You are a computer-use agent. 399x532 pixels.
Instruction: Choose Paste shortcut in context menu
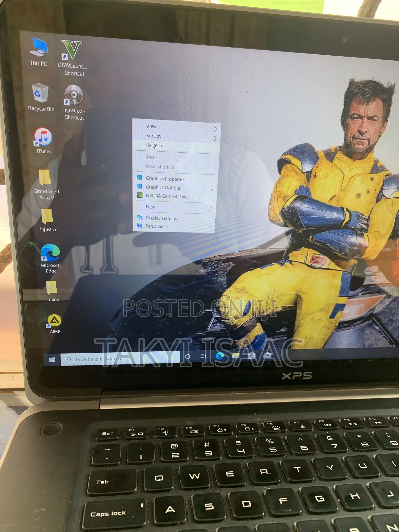[x=176, y=167]
